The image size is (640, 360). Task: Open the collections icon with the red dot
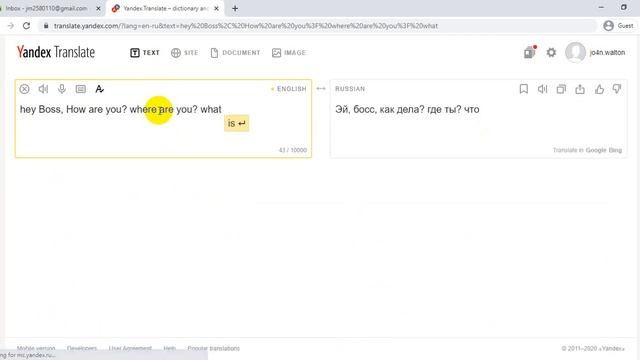tap(530, 52)
